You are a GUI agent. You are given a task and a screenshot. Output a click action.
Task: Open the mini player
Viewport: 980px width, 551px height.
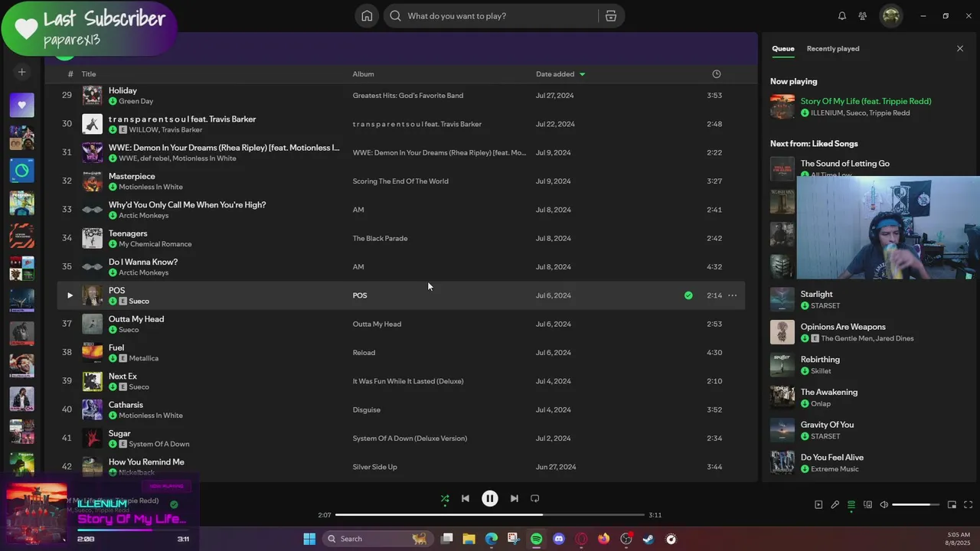click(952, 505)
